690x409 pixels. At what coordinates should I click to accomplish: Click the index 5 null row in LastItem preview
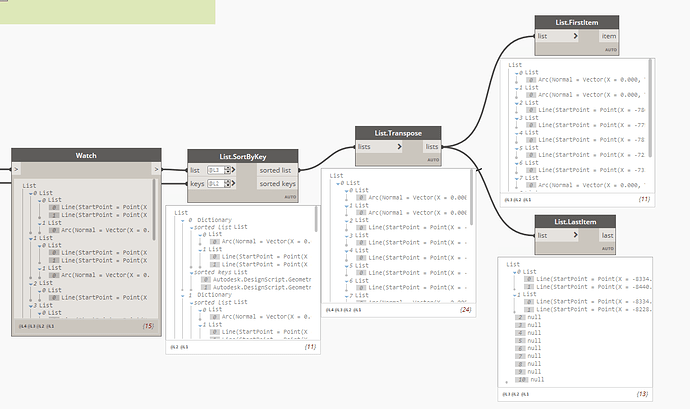coord(529,341)
